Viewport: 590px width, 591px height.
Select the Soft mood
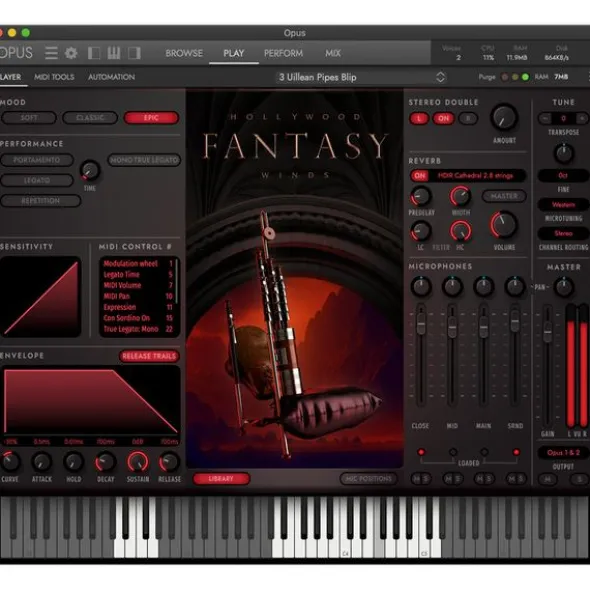click(x=29, y=118)
